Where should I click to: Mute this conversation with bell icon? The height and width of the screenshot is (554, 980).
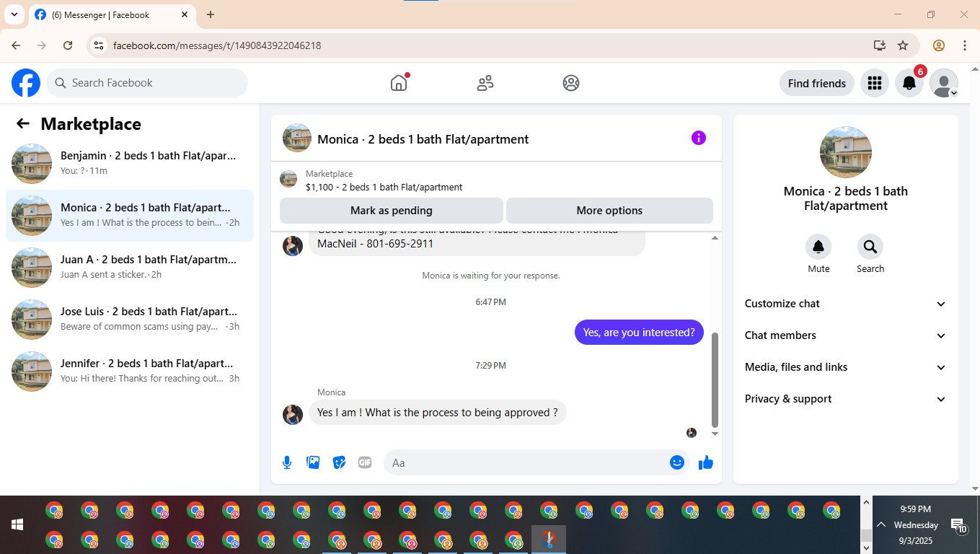pyautogui.click(x=818, y=247)
